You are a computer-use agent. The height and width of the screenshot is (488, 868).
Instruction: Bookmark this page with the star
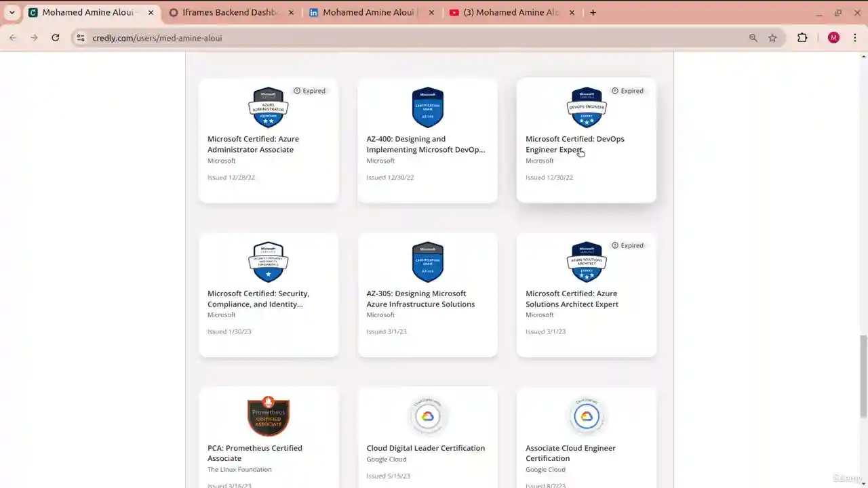pyautogui.click(x=772, y=38)
